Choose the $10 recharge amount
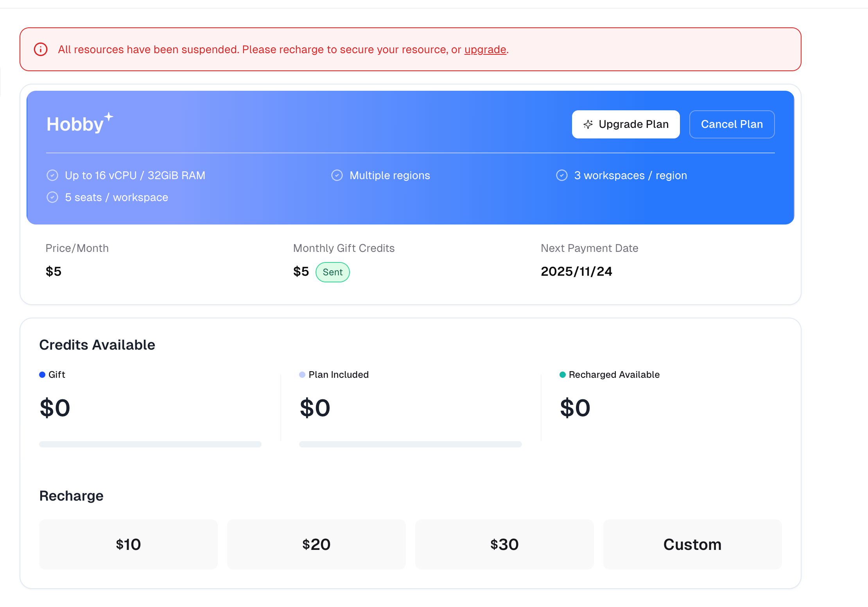The height and width of the screenshot is (607, 868). pos(128,544)
